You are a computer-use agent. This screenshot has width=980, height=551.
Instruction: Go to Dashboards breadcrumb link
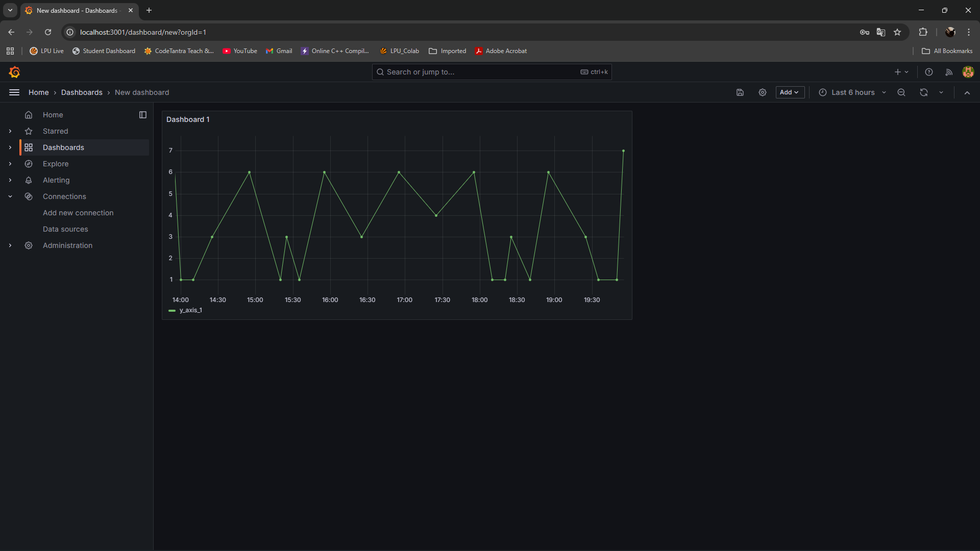point(82,92)
